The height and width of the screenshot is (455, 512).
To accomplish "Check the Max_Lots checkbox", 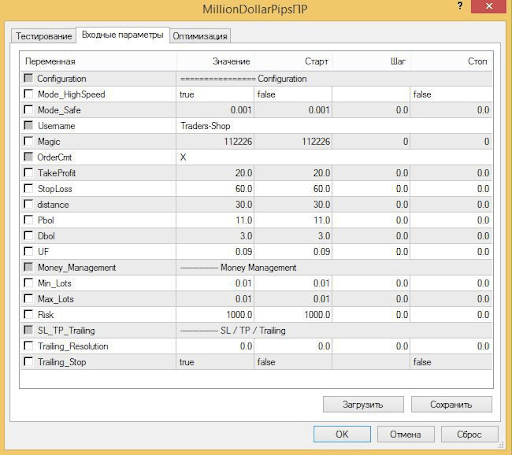I will click(29, 298).
